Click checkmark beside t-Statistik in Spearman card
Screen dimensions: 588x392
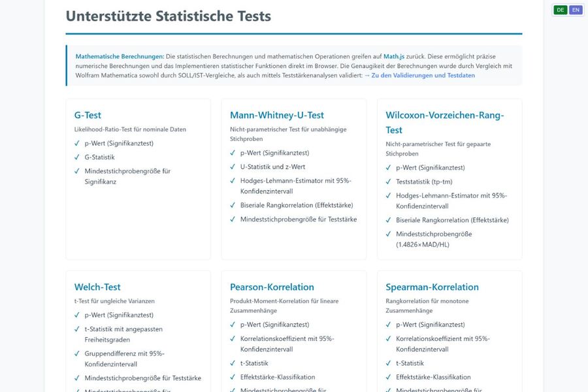click(389, 363)
